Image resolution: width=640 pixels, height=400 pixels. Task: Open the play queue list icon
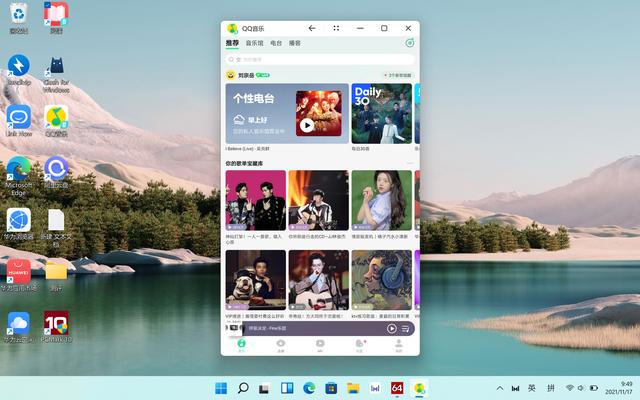(x=405, y=329)
